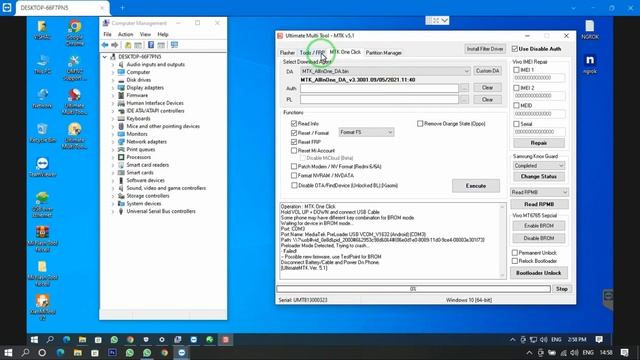Click the log output vertical scrollbar
Screen dimensions: 640x360
(502, 241)
